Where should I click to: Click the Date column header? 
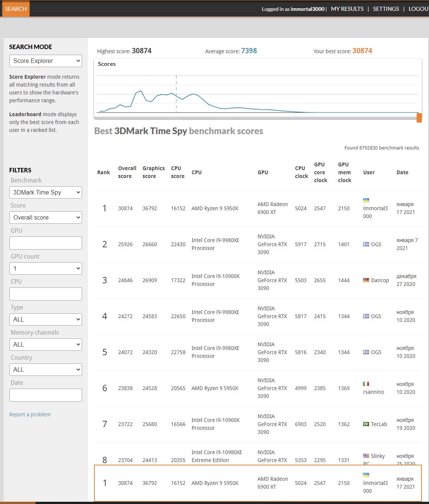[402, 172]
